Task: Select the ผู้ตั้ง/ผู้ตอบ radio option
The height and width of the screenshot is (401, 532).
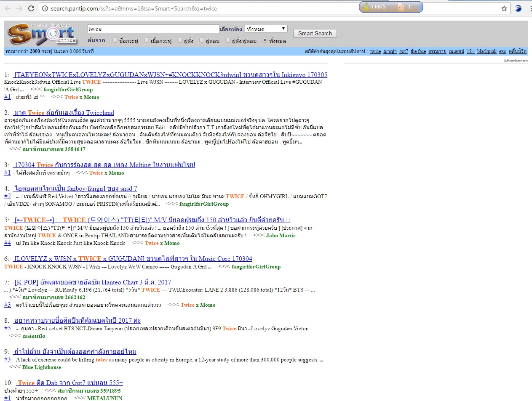Action: click(228, 40)
